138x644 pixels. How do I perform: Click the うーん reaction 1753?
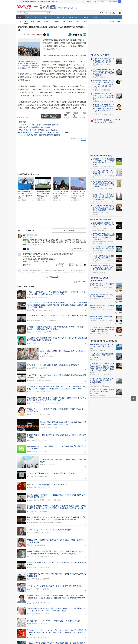coord(79,265)
